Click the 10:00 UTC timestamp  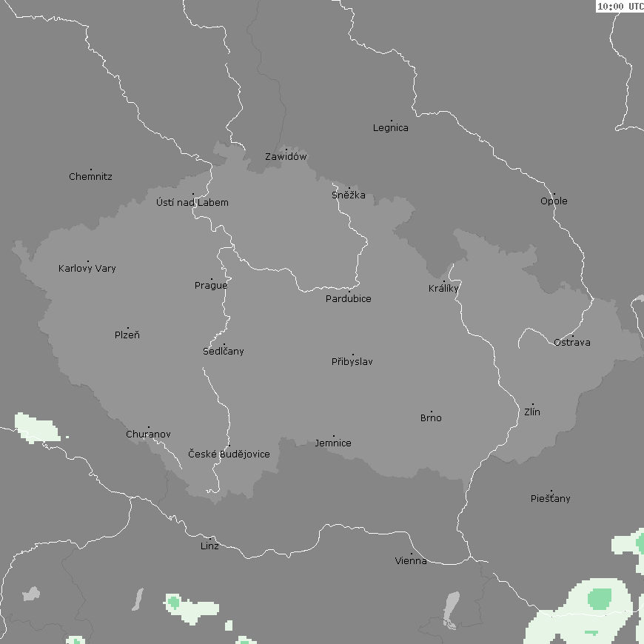tap(620, 6)
